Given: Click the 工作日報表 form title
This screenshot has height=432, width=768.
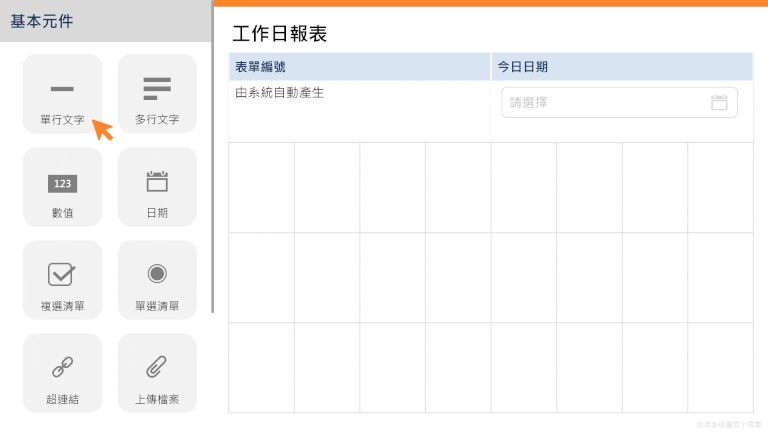Looking at the screenshot, I should [x=279, y=34].
